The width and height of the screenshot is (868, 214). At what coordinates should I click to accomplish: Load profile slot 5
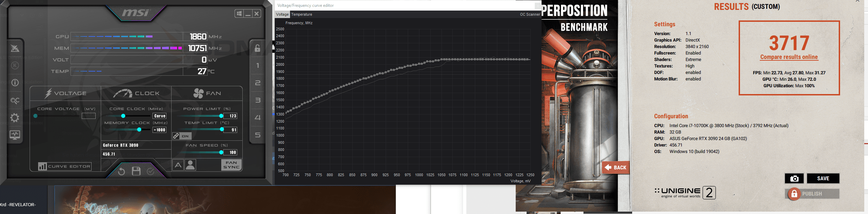[258, 135]
